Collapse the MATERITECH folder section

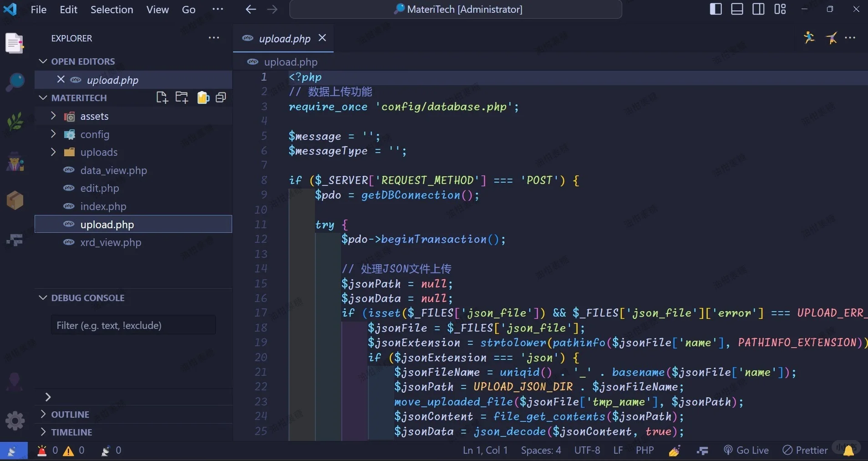coord(43,98)
